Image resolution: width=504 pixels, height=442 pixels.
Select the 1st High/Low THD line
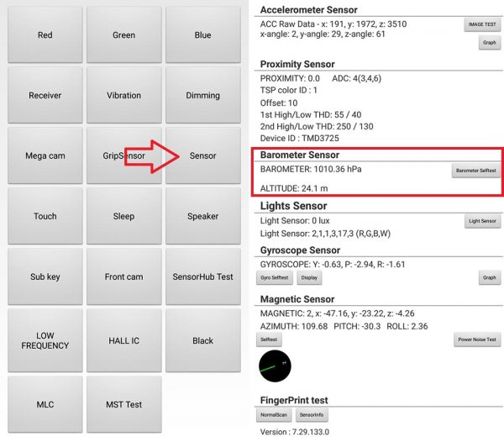(x=311, y=115)
